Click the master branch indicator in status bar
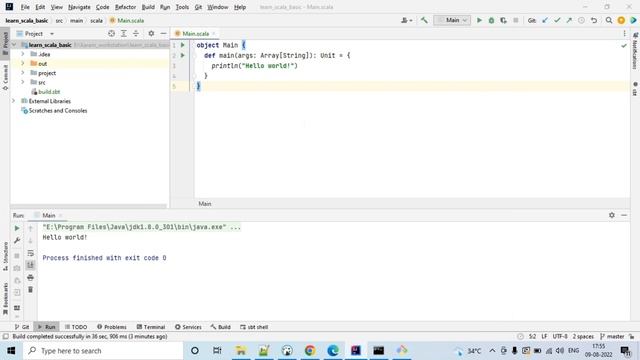This screenshot has height=360, width=640. click(x=612, y=336)
